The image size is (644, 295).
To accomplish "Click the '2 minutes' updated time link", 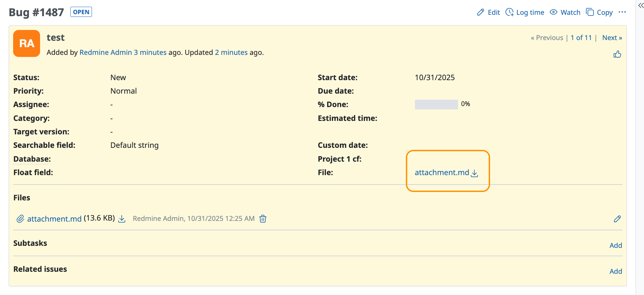I will [231, 53].
